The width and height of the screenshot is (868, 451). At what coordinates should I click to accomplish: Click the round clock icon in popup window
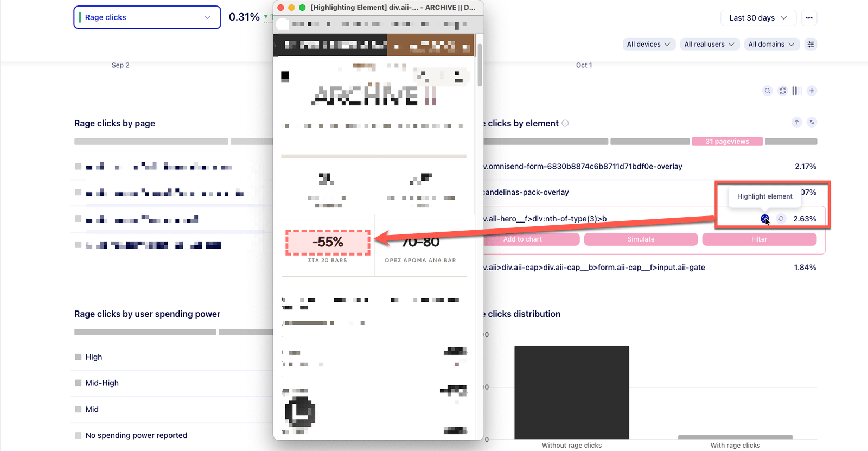pyautogui.click(x=299, y=412)
